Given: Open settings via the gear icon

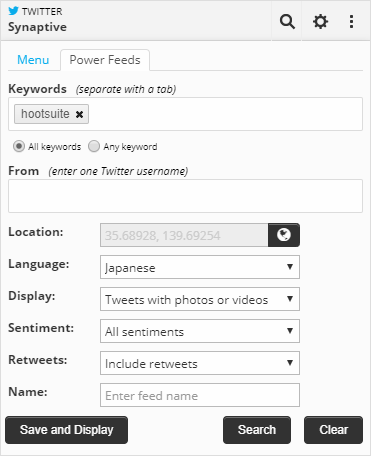Looking at the screenshot, I should pyautogui.click(x=320, y=22).
